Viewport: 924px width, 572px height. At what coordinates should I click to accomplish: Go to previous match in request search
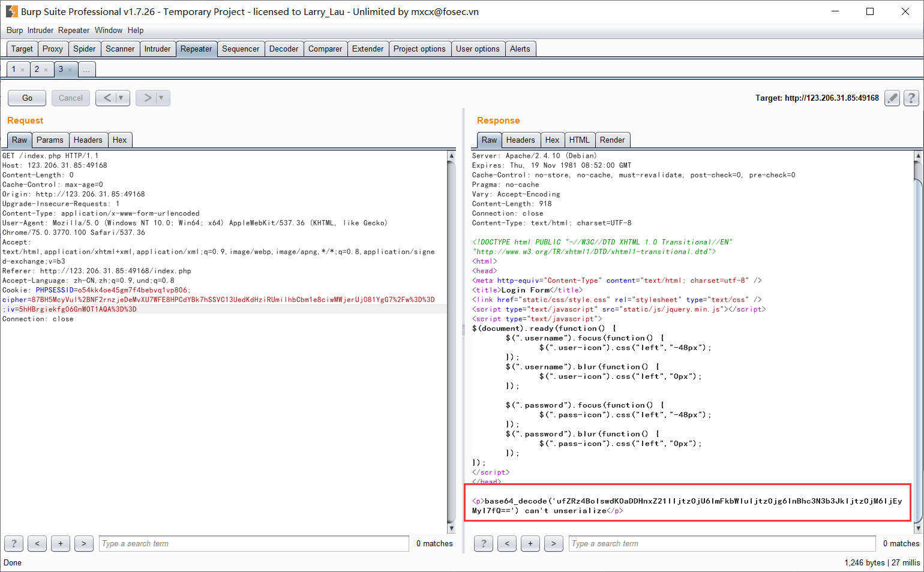[37, 543]
